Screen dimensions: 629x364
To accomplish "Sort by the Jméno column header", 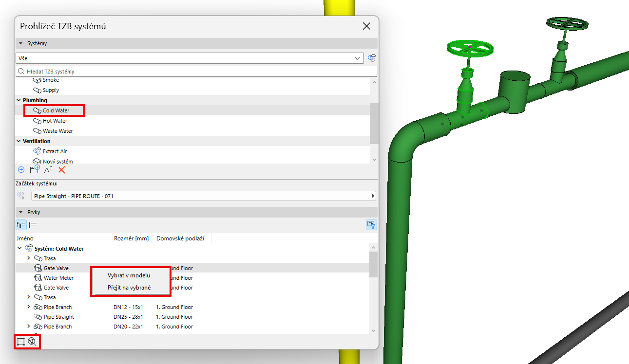I will tap(63, 238).
